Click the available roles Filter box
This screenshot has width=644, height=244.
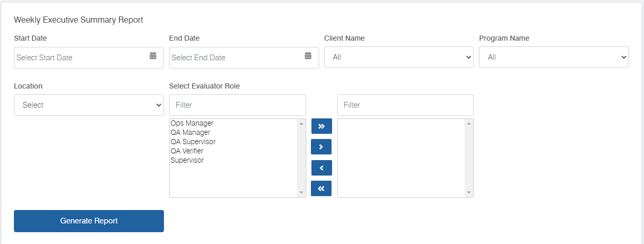pyautogui.click(x=238, y=105)
